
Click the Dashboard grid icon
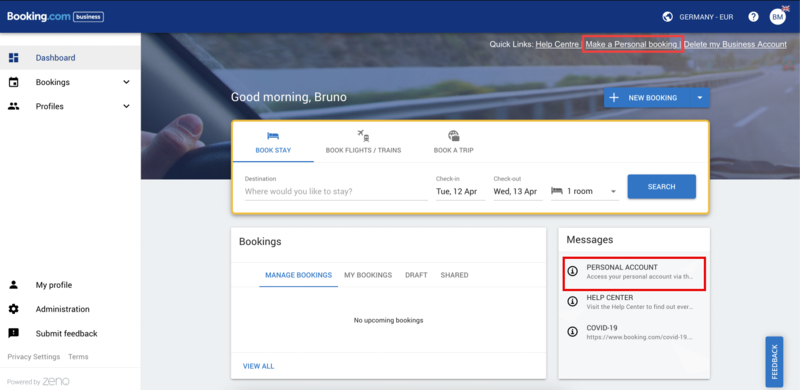click(x=14, y=58)
